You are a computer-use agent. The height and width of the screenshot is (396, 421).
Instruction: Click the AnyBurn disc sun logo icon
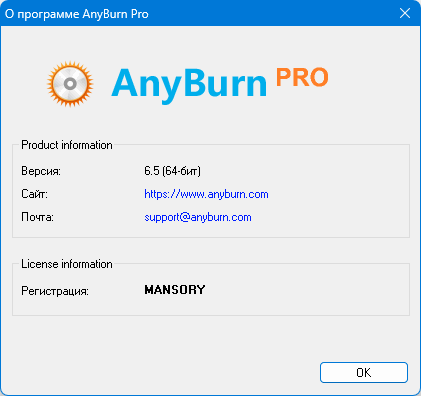[x=70, y=84]
